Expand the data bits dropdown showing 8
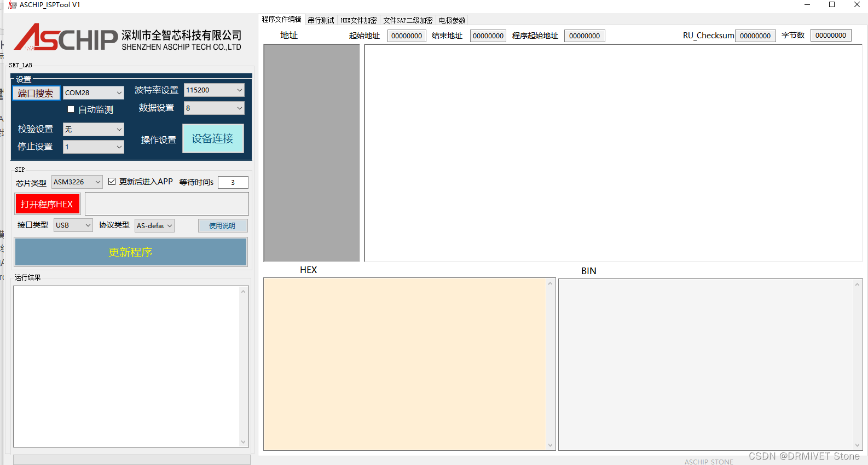Image resolution: width=868 pixels, height=465 pixels. click(214, 108)
